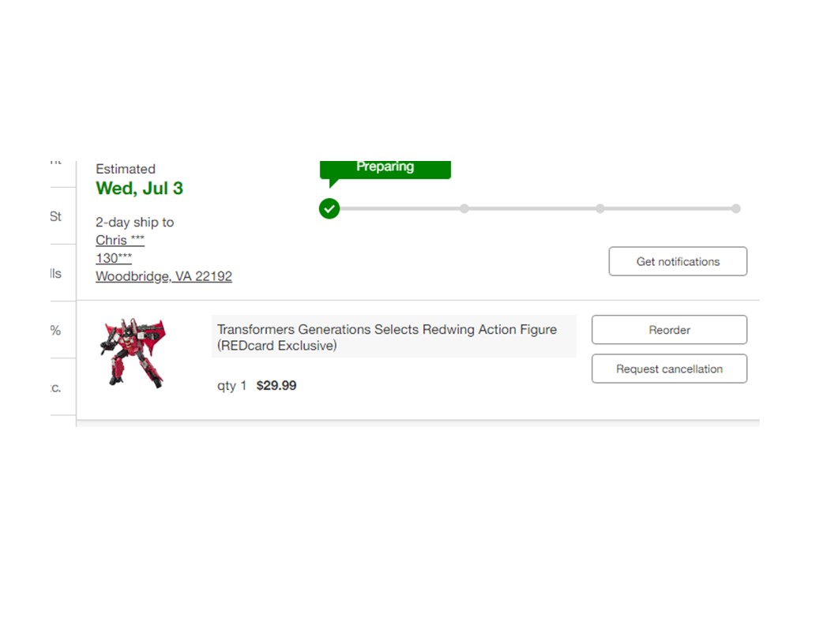Click the qty 1 label

point(231,386)
